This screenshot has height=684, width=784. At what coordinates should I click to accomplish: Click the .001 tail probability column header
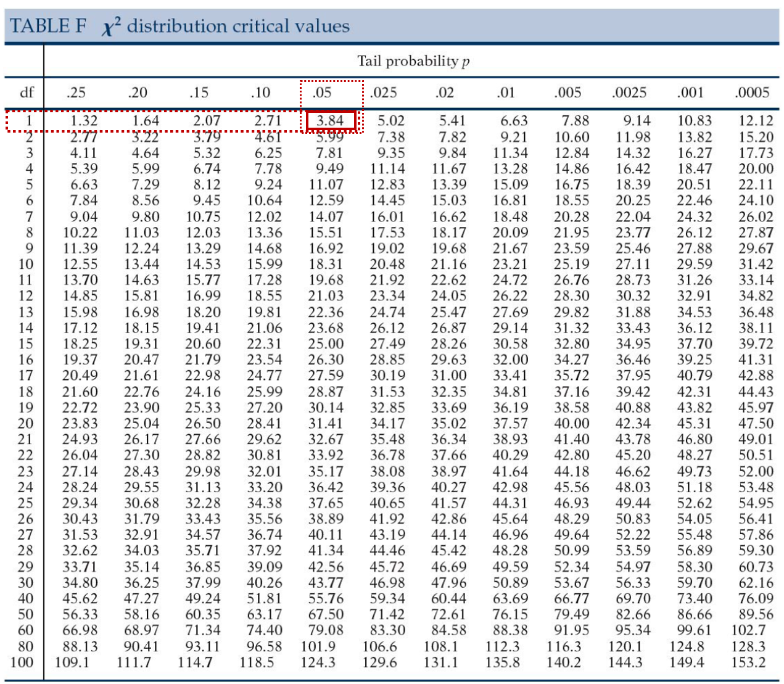(690, 93)
